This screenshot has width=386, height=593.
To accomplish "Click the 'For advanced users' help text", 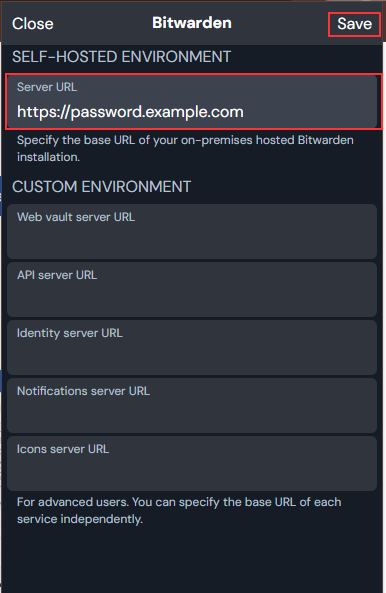I will (179, 510).
